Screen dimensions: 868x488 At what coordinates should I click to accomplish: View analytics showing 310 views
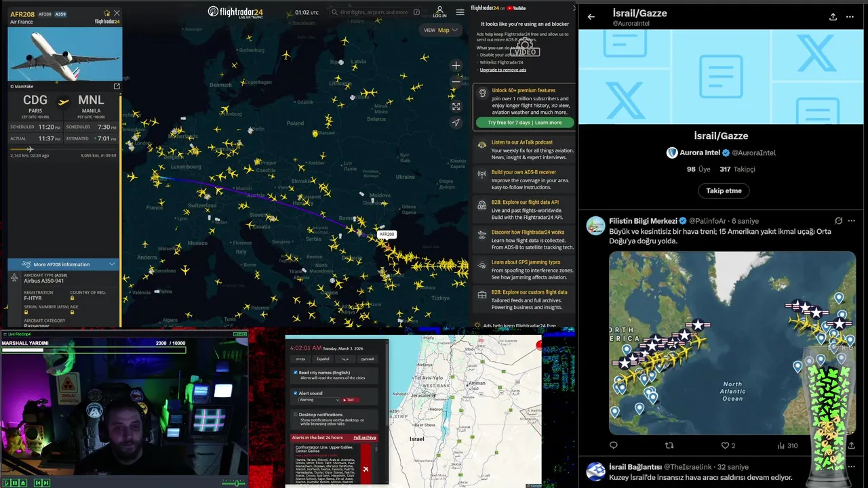tap(787, 445)
